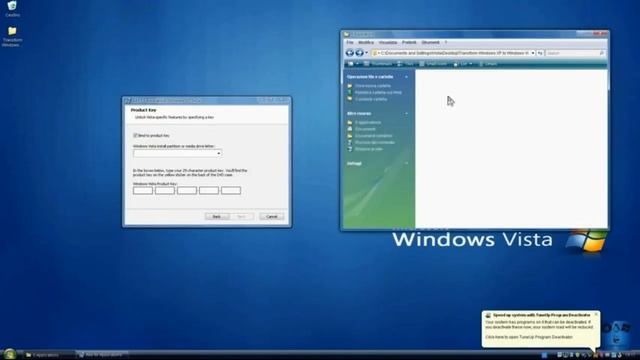Open the Preferiti menu

409,42
